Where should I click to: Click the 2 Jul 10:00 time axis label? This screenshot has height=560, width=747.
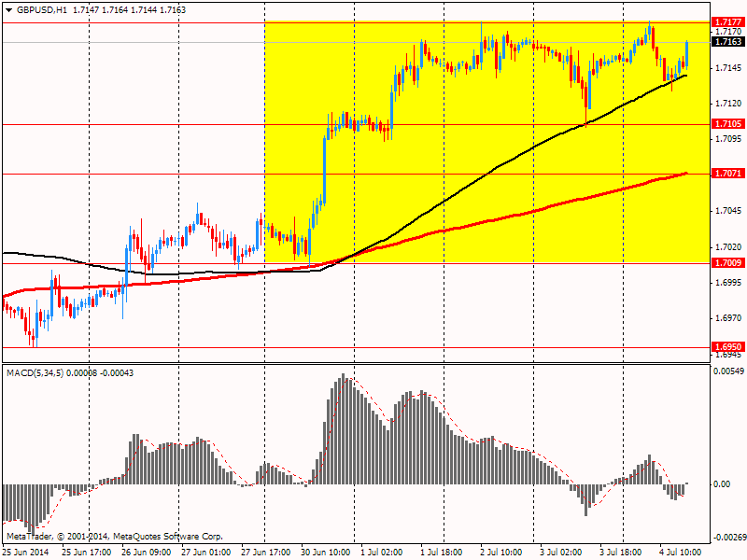[500, 553]
